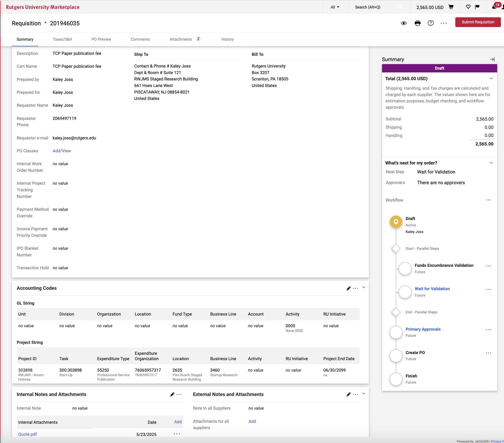
Task: Open the All search category dropdown
Action: click(x=335, y=7)
